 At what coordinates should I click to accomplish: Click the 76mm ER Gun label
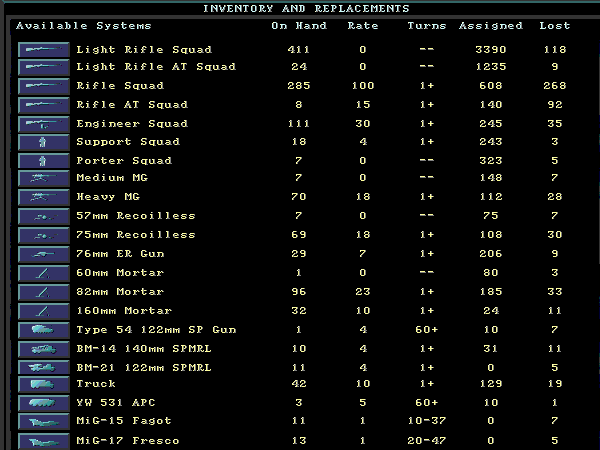click(x=120, y=254)
